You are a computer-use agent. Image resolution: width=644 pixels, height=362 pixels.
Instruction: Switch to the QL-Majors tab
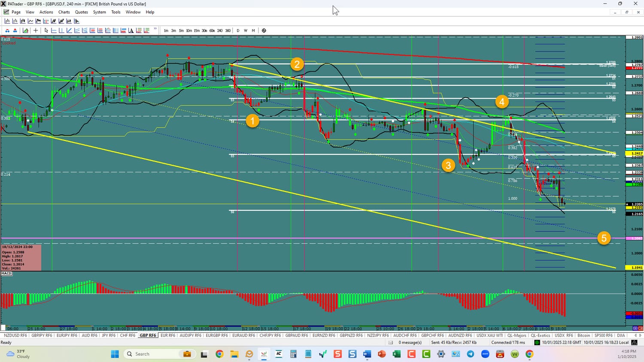(516, 335)
